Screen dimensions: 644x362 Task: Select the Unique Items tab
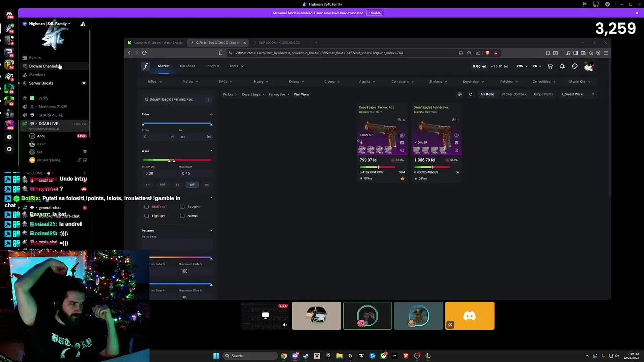[543, 94]
